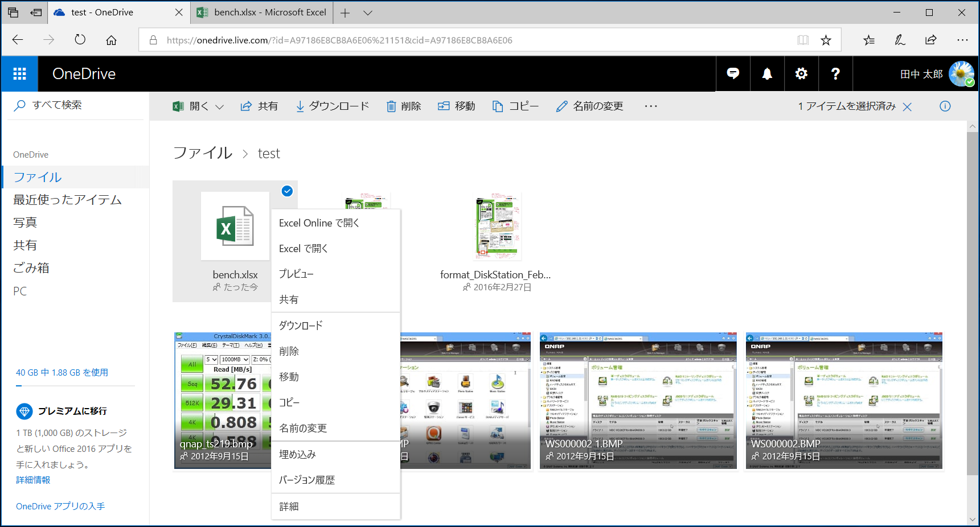Open OneDrive notifications bell
980x527 pixels.
point(767,73)
